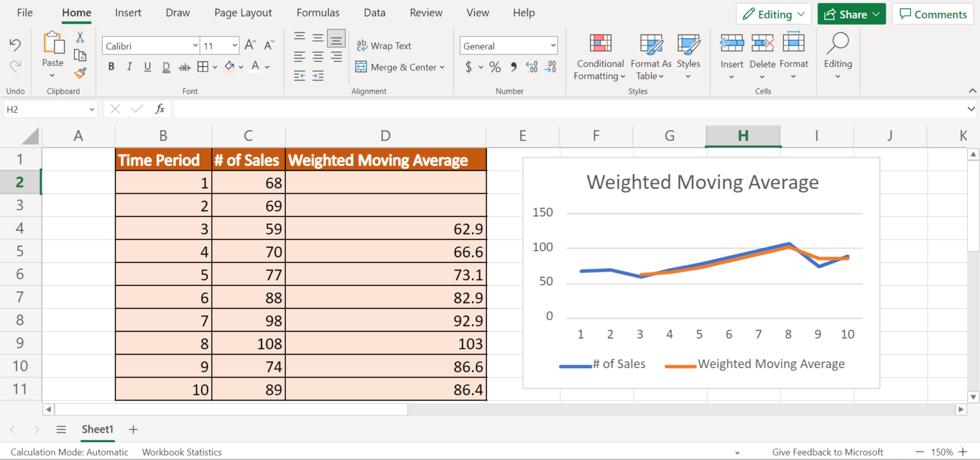The height and width of the screenshot is (460, 980).
Task: Apply Strikethrough formatting
Action: [x=184, y=66]
